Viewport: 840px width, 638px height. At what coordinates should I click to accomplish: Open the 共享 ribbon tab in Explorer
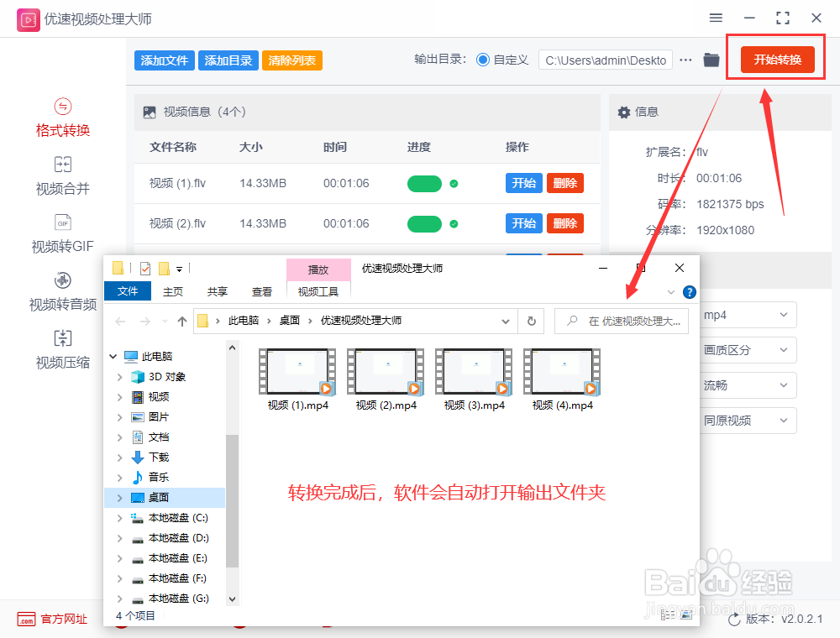[x=218, y=291]
